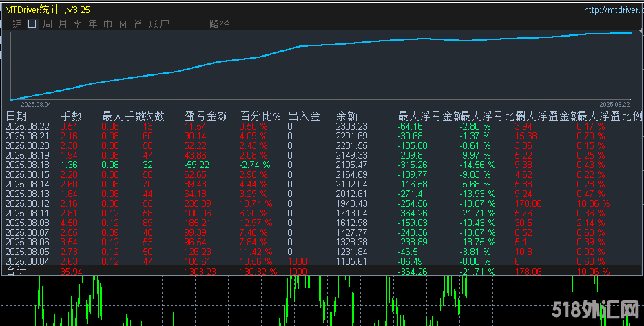Click the 币 currency tab

tap(108, 24)
